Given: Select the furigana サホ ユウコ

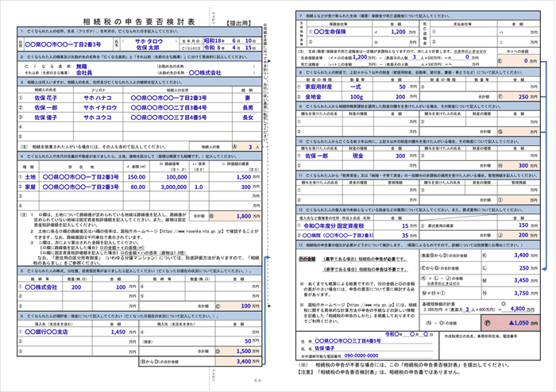Looking at the screenshot, I should pyautogui.click(x=98, y=117).
